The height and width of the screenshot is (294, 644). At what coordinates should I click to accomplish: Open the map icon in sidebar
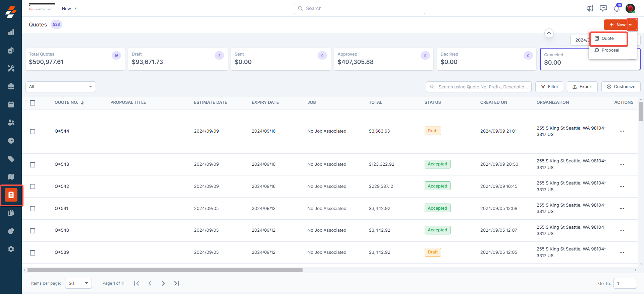[x=11, y=177]
